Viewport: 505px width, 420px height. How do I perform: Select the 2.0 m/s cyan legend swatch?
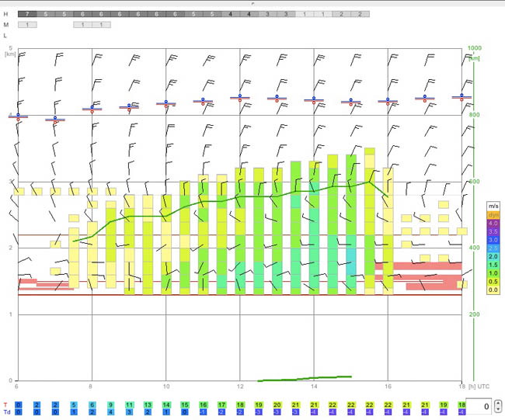click(493, 256)
